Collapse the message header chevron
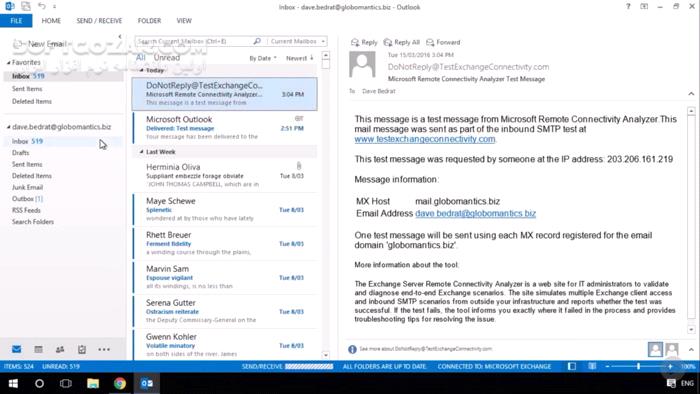 coord(691,94)
